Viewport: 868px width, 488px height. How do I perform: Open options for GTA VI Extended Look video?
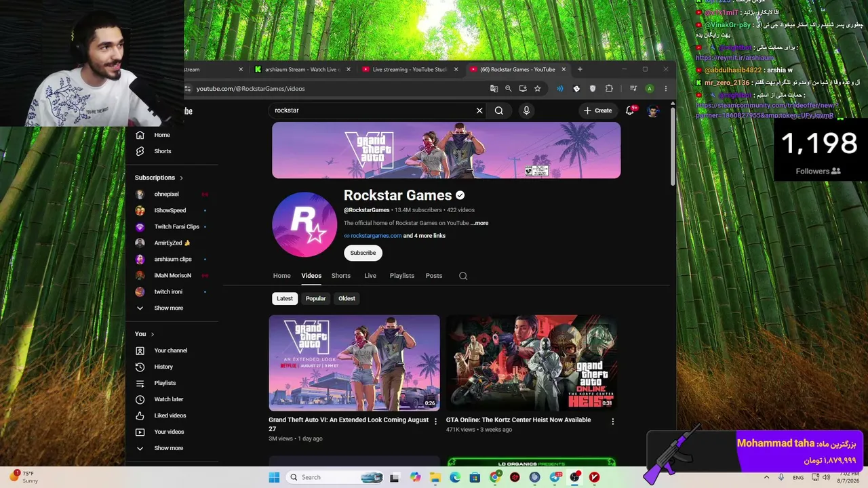pos(435,422)
